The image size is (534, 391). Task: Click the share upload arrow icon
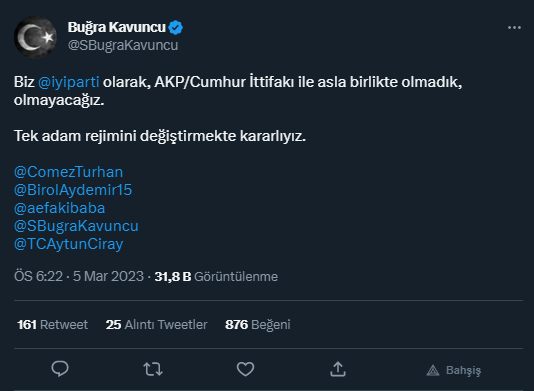(338, 369)
